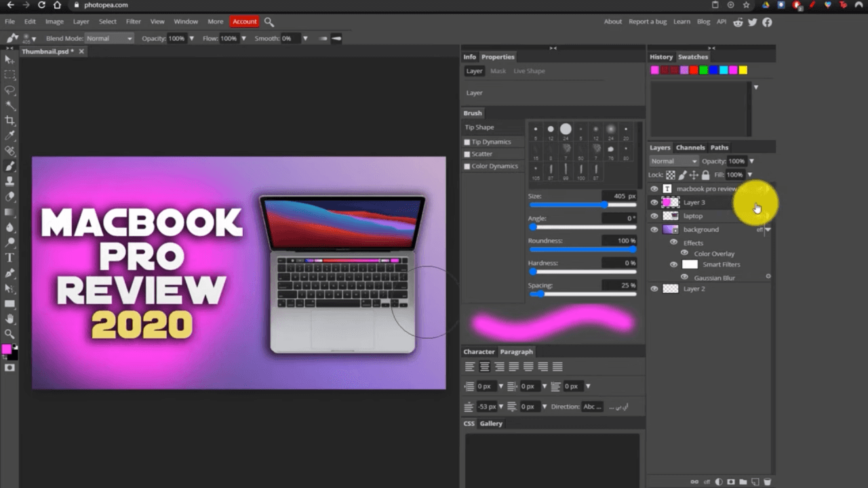Image resolution: width=868 pixels, height=488 pixels.
Task: Hide the background layer
Action: [654, 230]
